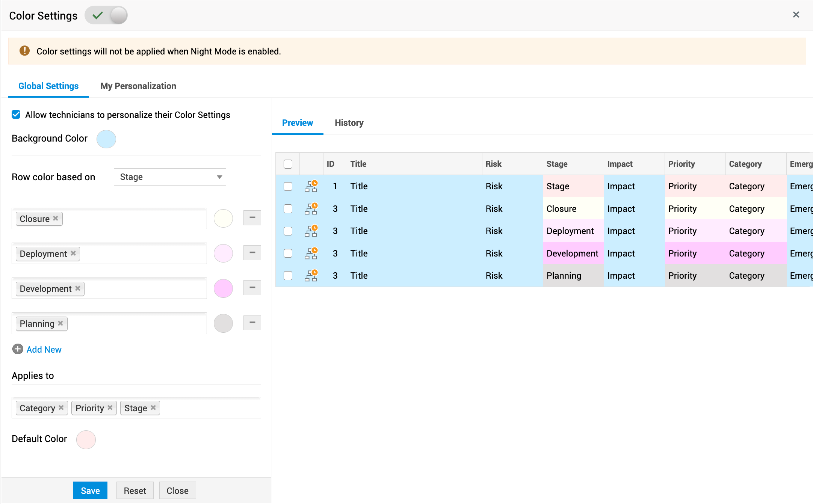The image size is (813, 504).
Task: Open the History tab
Action: coord(349,123)
